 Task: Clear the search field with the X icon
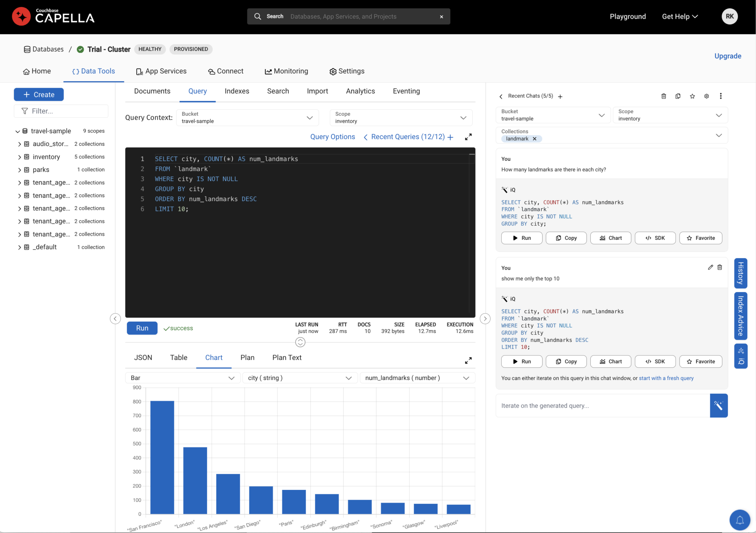click(x=441, y=16)
